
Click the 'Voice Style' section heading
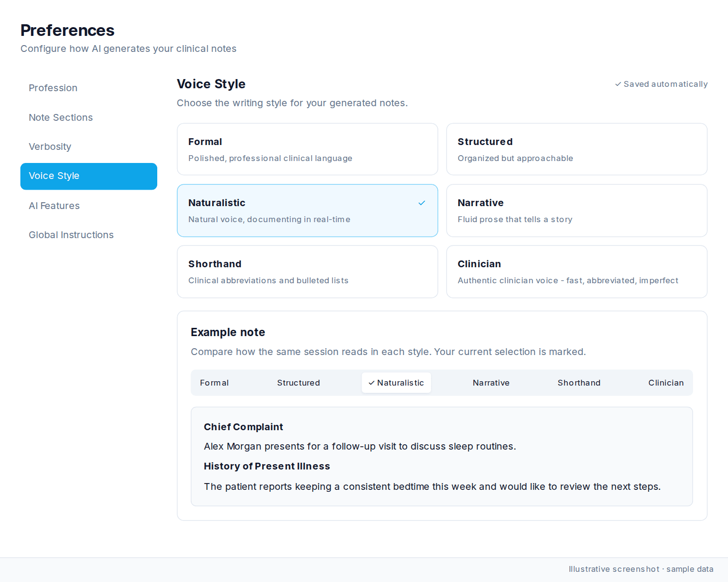(x=211, y=84)
